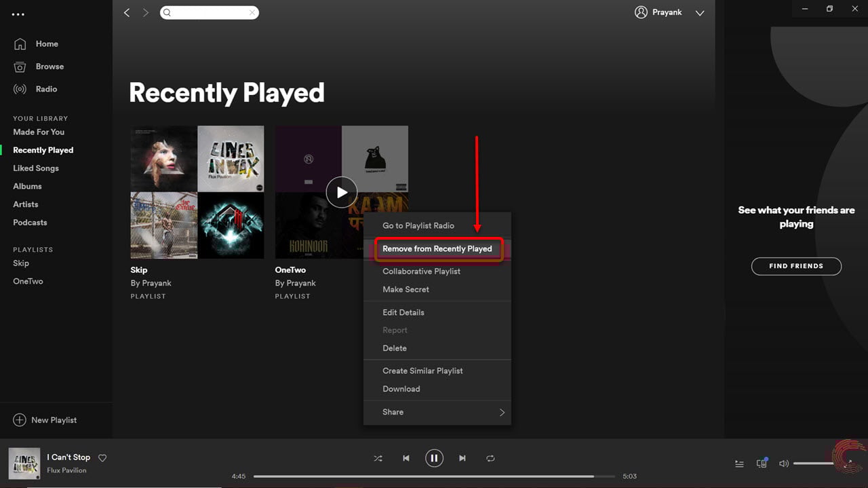Go back with the left arrow
868x488 pixels.
click(x=127, y=13)
